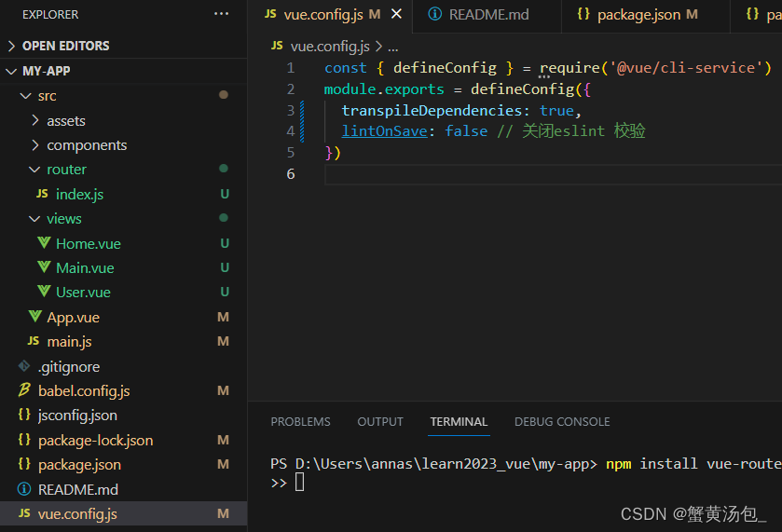Open the PROBLEMS panel tab
The height and width of the screenshot is (532, 782).
click(x=300, y=422)
